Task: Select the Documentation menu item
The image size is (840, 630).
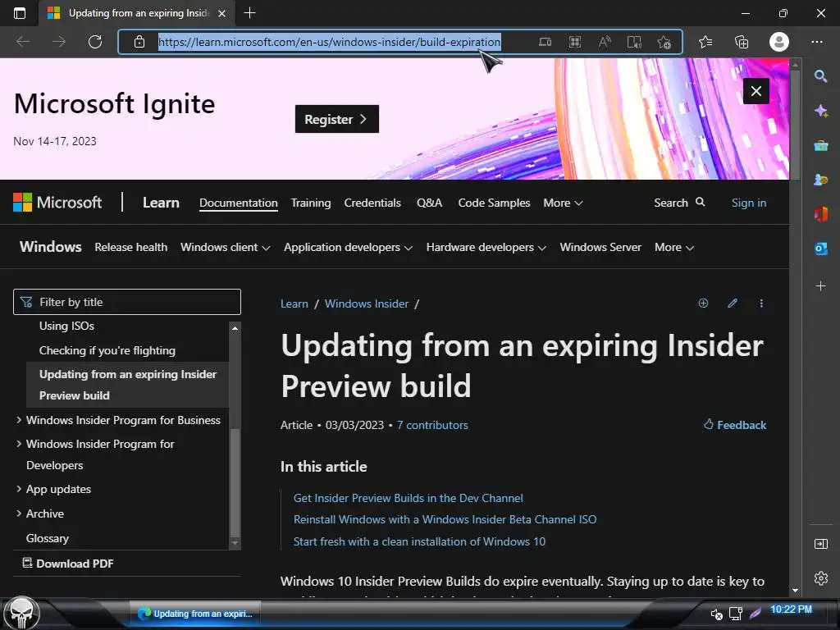Action: click(x=239, y=203)
